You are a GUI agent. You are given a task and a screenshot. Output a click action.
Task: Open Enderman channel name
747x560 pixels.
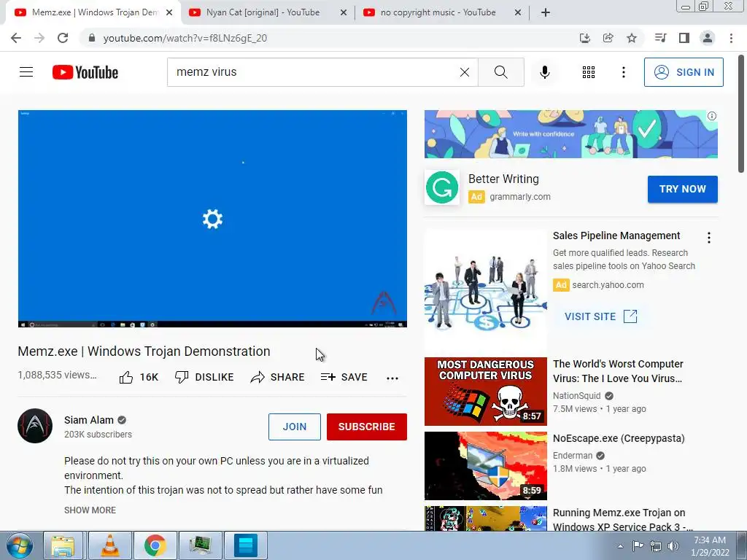pos(572,456)
